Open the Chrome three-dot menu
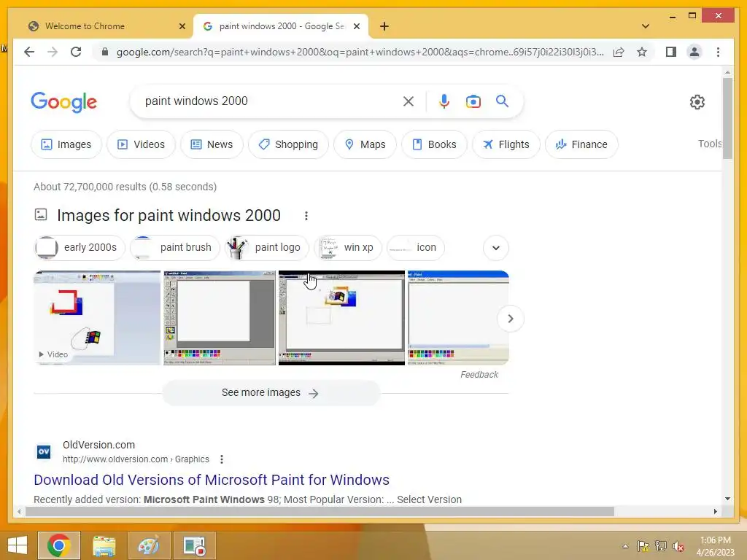747x560 pixels. click(718, 52)
